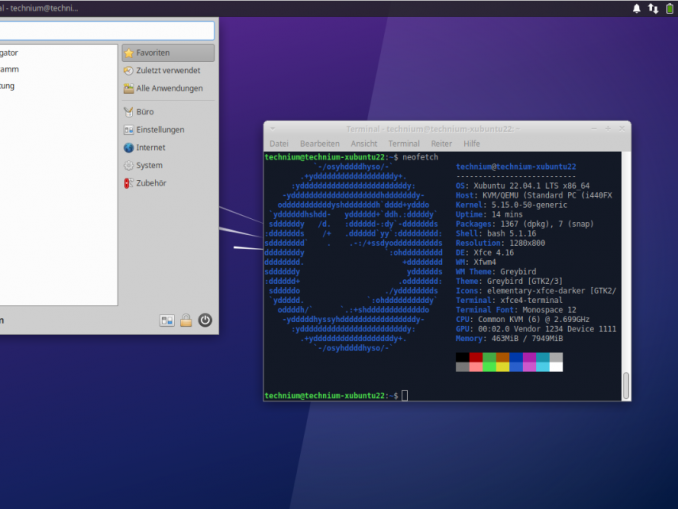Open the Reiter menu in Terminal
Viewport: 678px width, 509px height.
(441, 144)
